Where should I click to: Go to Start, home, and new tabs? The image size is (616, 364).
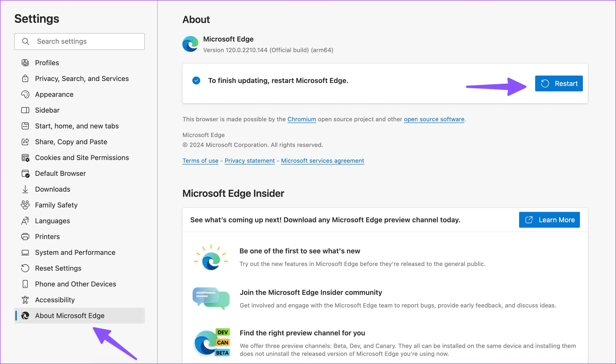point(77,126)
